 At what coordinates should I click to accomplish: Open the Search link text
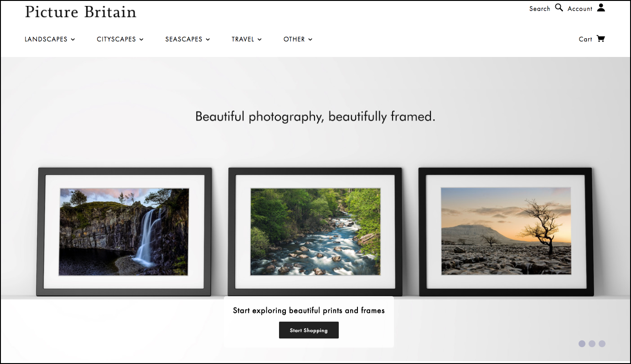[540, 9]
